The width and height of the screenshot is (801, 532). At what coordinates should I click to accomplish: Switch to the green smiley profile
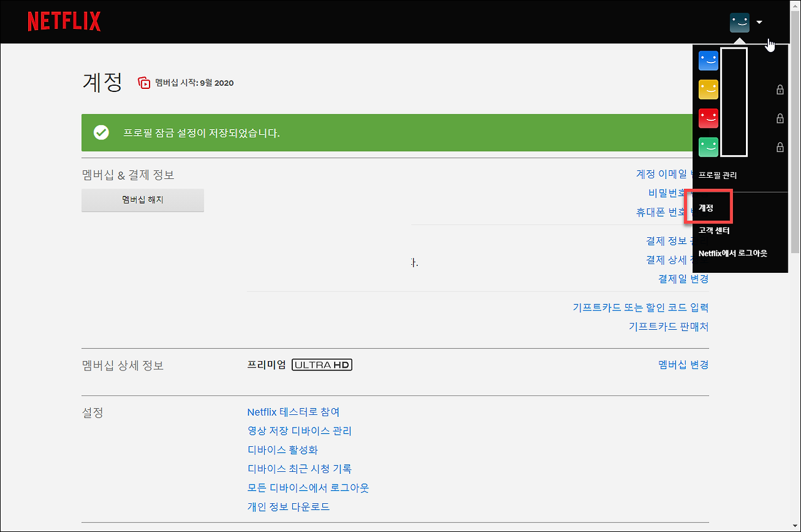pyautogui.click(x=708, y=147)
